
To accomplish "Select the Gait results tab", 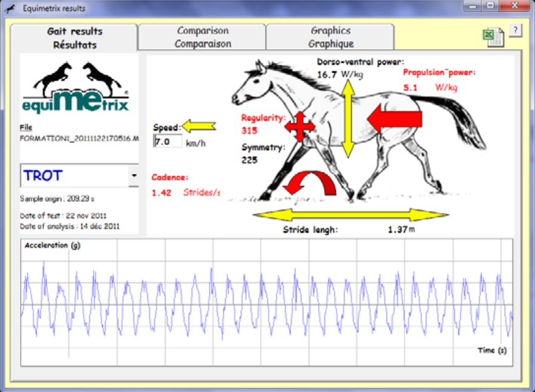I will pos(75,38).
